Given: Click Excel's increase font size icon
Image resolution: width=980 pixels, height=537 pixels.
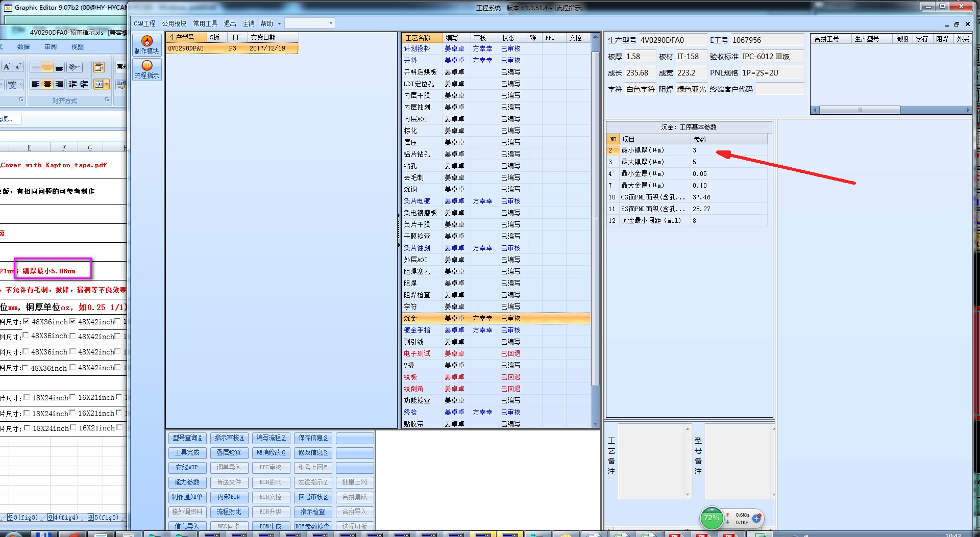Looking at the screenshot, I should pyautogui.click(x=7, y=67).
